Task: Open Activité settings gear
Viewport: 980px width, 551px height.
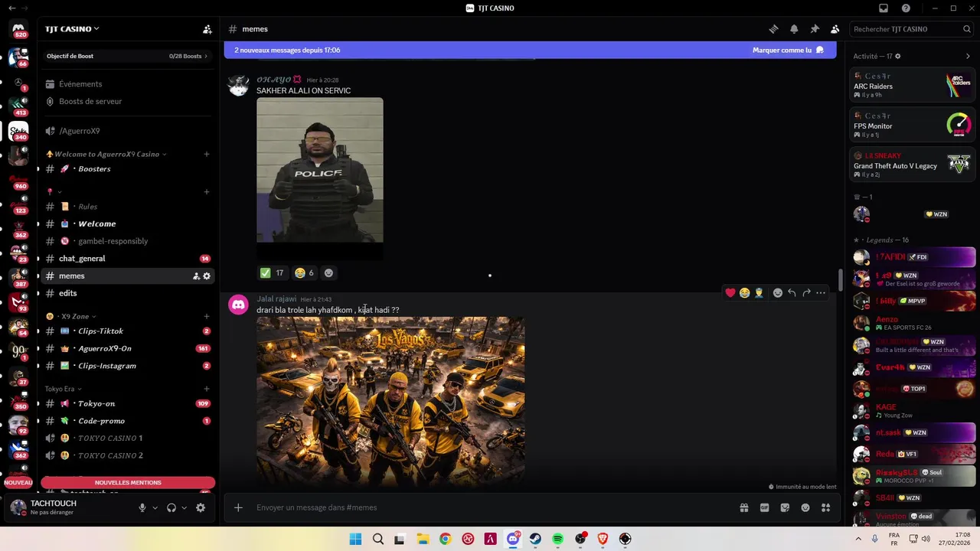Action: point(898,56)
